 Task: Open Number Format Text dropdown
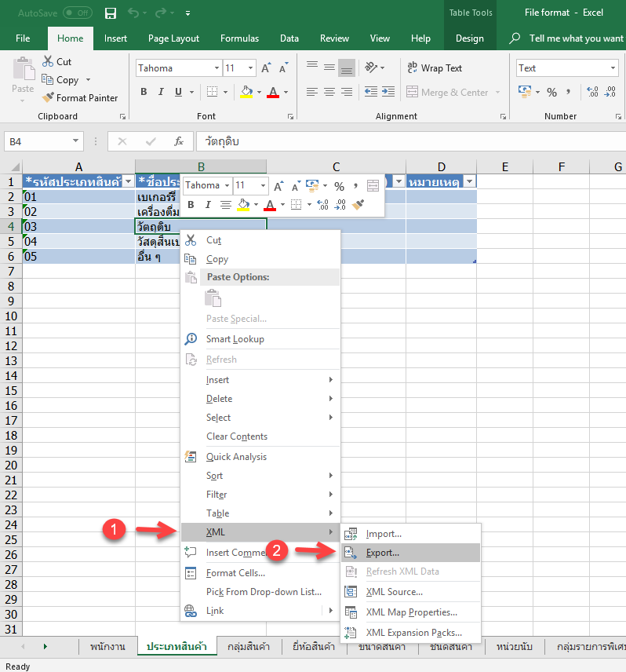[613, 68]
